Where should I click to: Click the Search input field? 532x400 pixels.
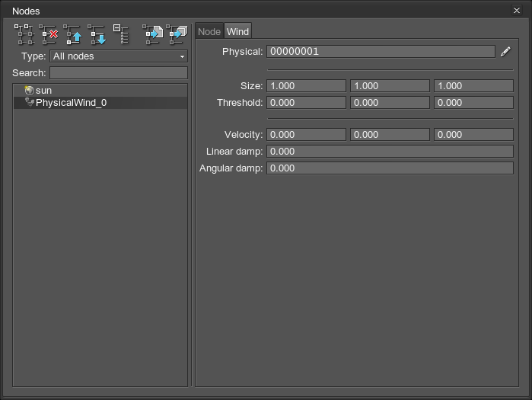(x=119, y=73)
